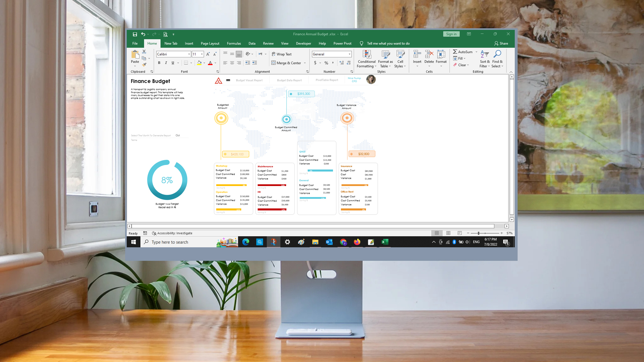Open Budget Data Report link
The image size is (644, 362).
(289, 80)
